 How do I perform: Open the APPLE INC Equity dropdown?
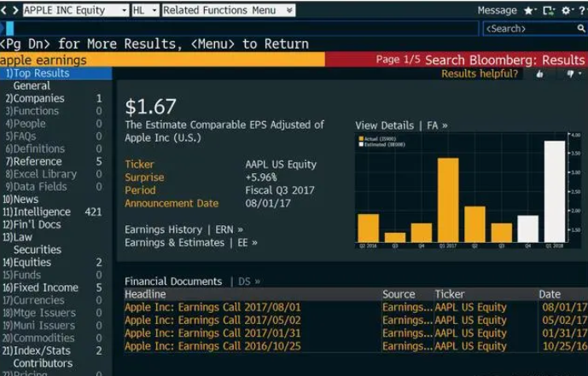76,10
